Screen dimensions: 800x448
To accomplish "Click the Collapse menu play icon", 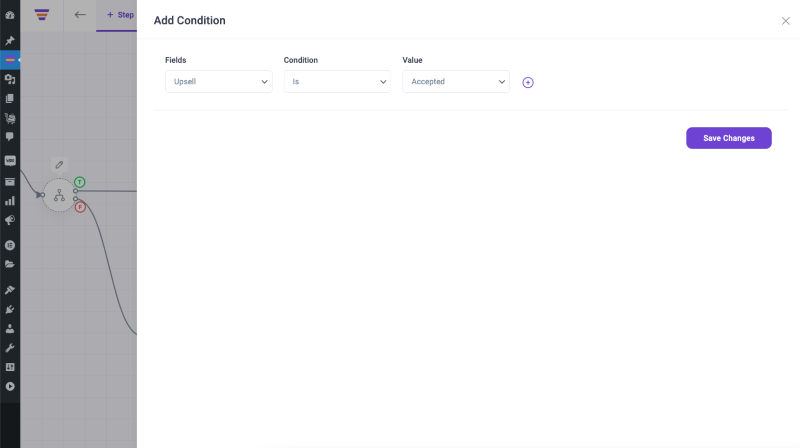I will click(x=10, y=386).
